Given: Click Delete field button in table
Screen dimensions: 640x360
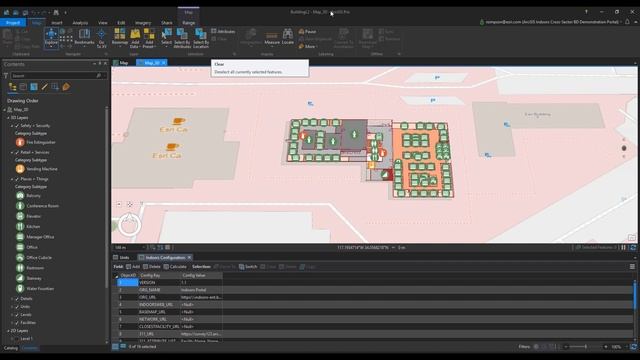Looking at the screenshot, I should click(152, 267).
